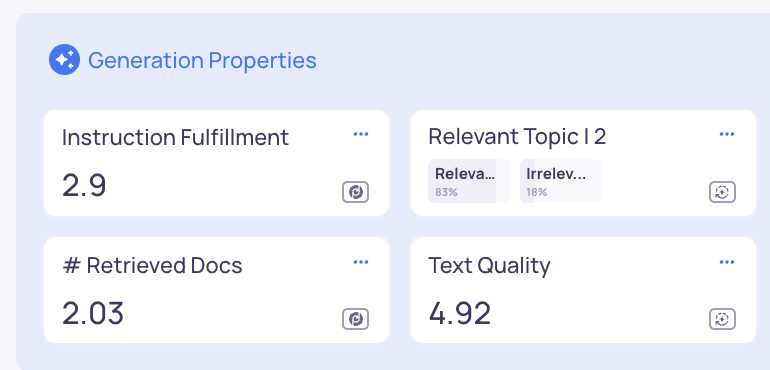
Task: Open three-dots menu on Text Quality card
Action: (x=727, y=262)
